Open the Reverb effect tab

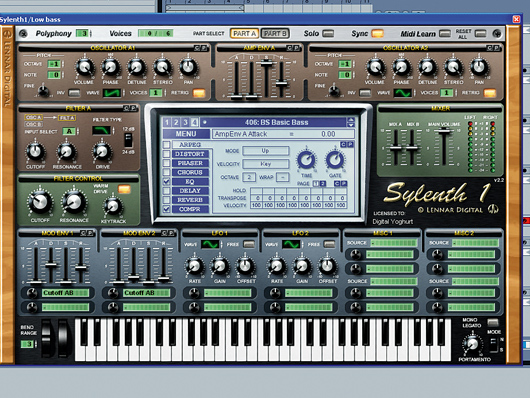click(x=190, y=200)
